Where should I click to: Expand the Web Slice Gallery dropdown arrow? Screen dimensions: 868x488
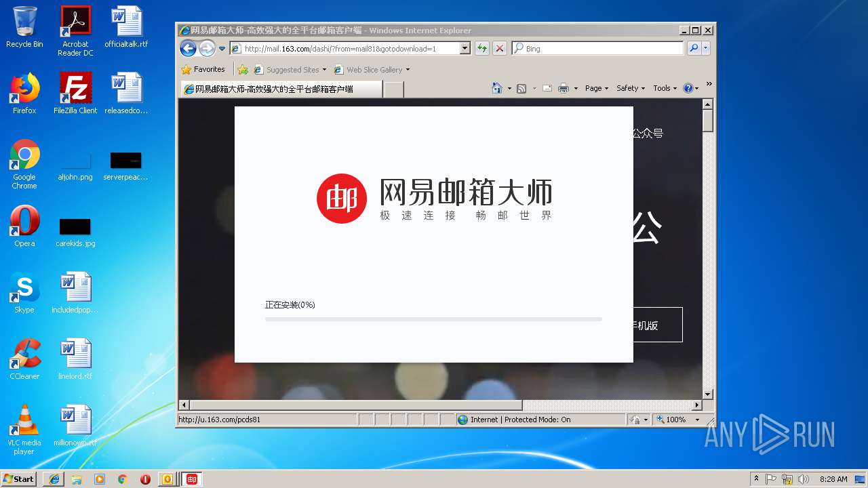(x=408, y=70)
